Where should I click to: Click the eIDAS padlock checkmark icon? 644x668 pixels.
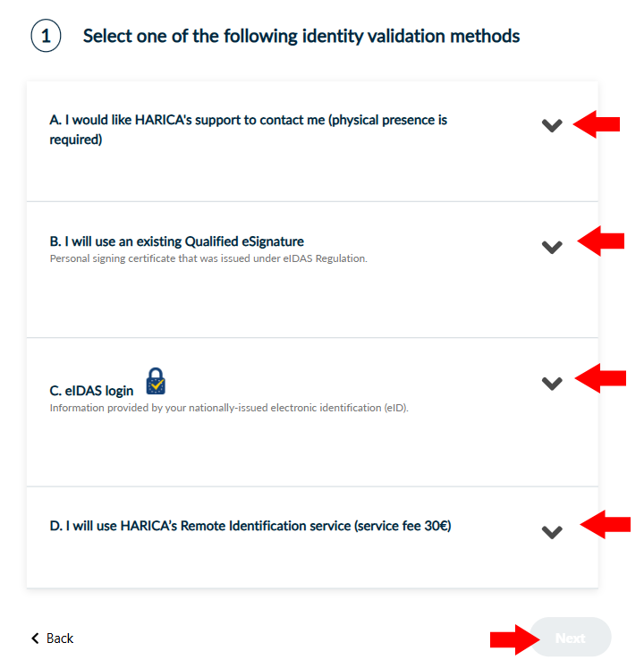point(156,381)
